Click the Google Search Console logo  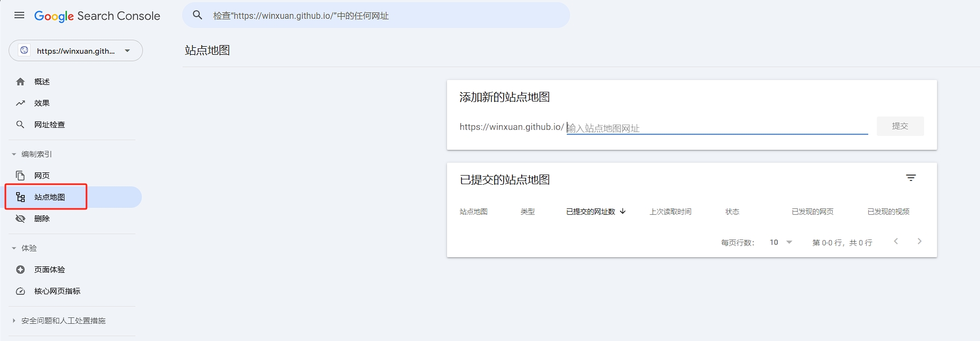97,16
